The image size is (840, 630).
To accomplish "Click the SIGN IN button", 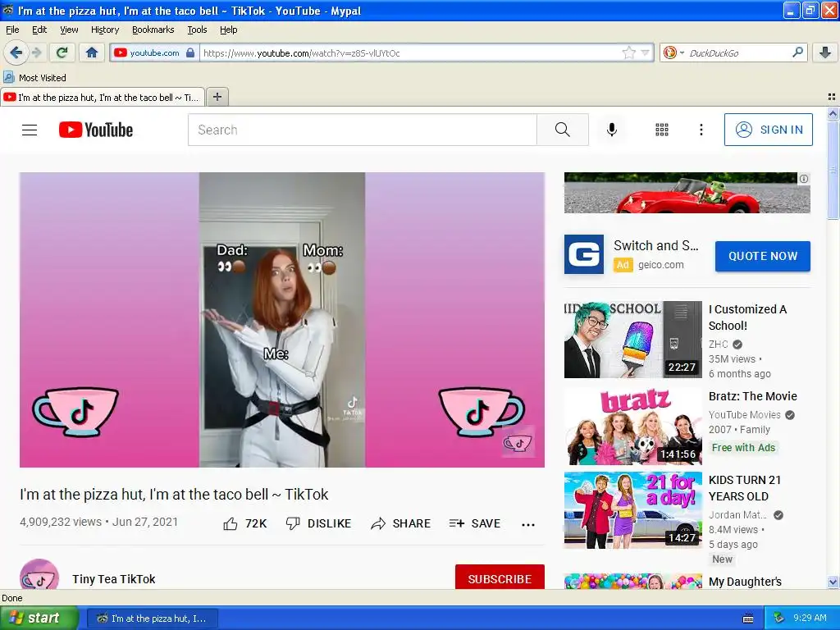I will pyautogui.click(x=768, y=130).
